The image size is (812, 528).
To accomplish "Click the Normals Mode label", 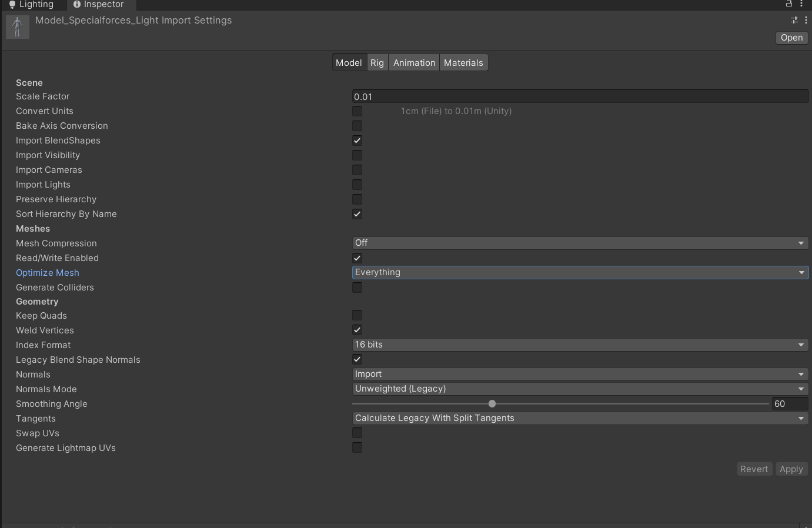I will [x=46, y=389].
